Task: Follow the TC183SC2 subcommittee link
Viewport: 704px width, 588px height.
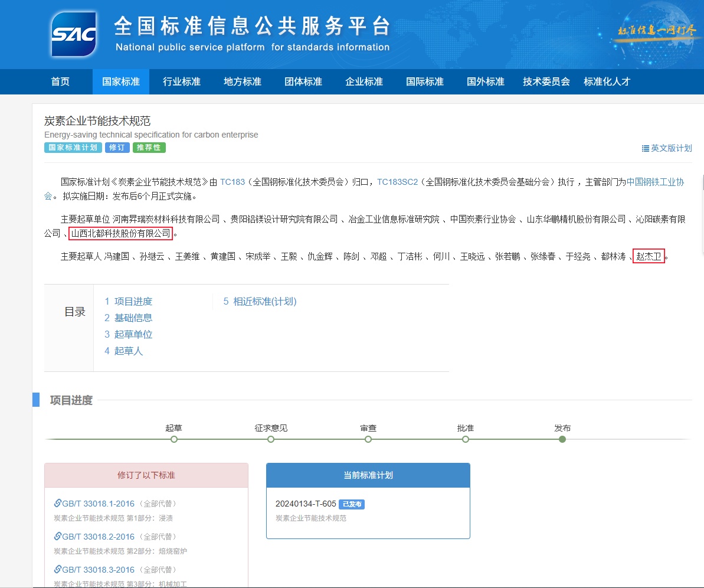Action: [397, 182]
